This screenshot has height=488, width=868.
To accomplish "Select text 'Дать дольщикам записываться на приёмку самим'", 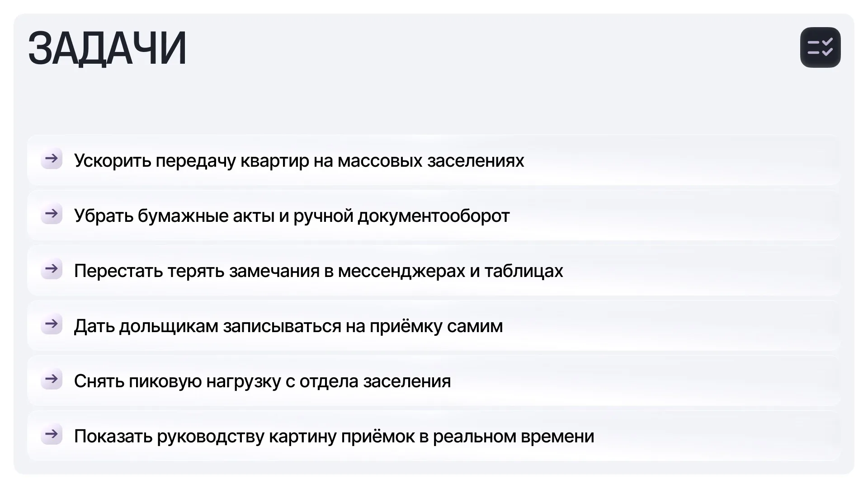I will tap(288, 326).
